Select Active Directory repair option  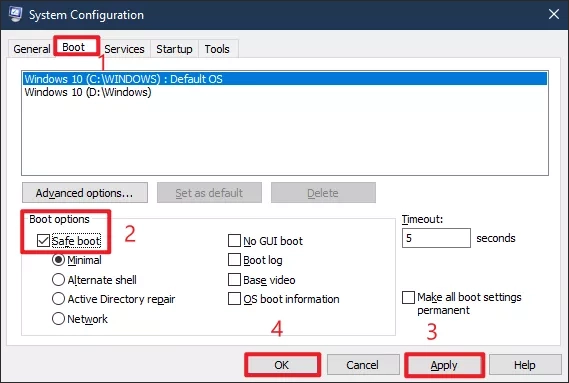point(58,299)
